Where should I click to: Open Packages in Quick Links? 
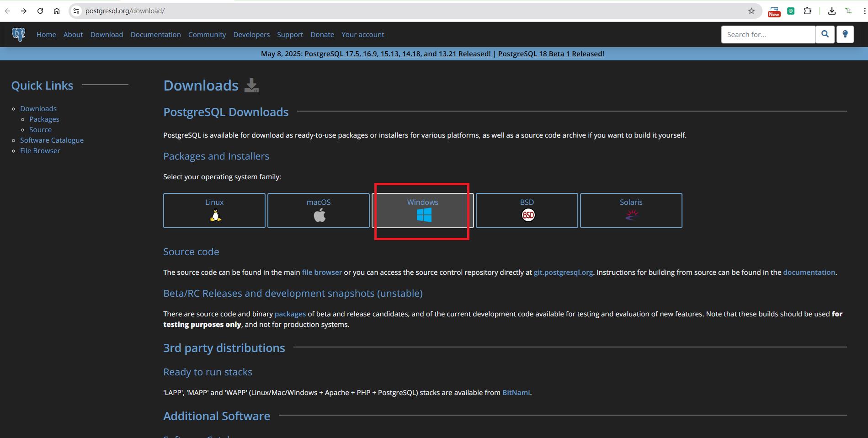(x=44, y=119)
